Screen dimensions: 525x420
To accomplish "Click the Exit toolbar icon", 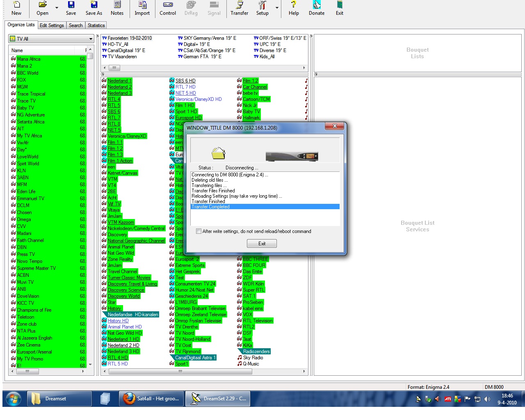I will [x=340, y=8].
